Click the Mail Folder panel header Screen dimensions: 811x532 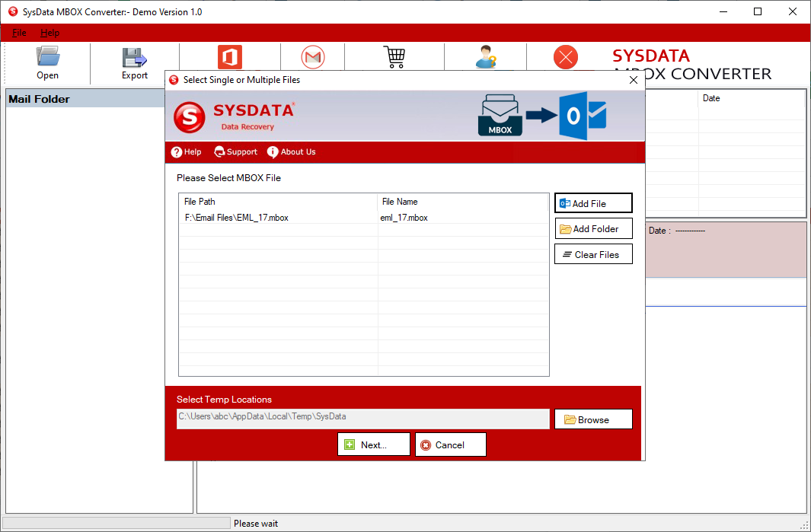85,99
